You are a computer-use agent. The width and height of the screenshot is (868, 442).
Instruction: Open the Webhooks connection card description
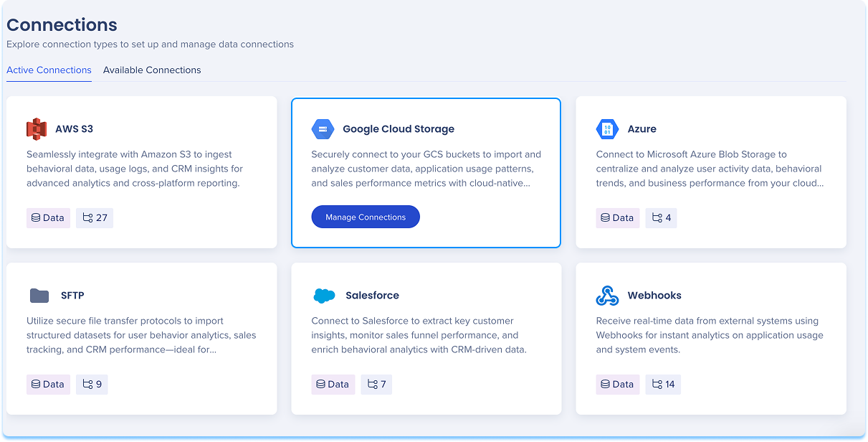point(710,336)
